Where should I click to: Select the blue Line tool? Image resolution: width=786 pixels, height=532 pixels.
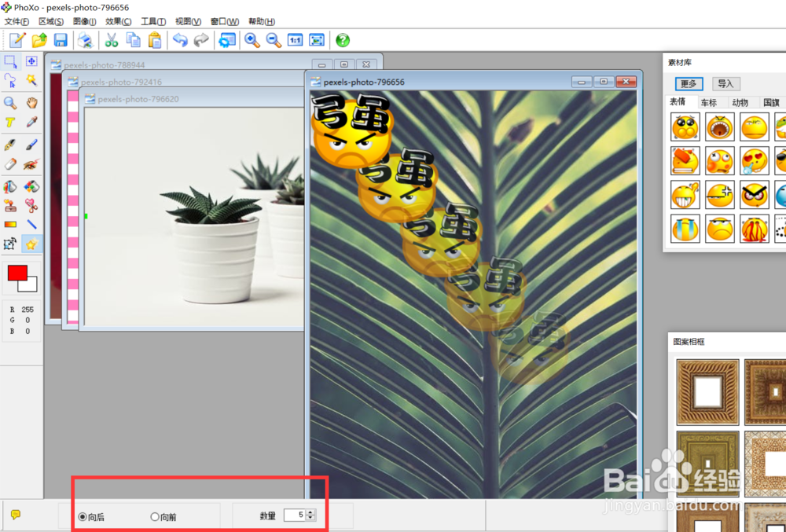tap(31, 225)
